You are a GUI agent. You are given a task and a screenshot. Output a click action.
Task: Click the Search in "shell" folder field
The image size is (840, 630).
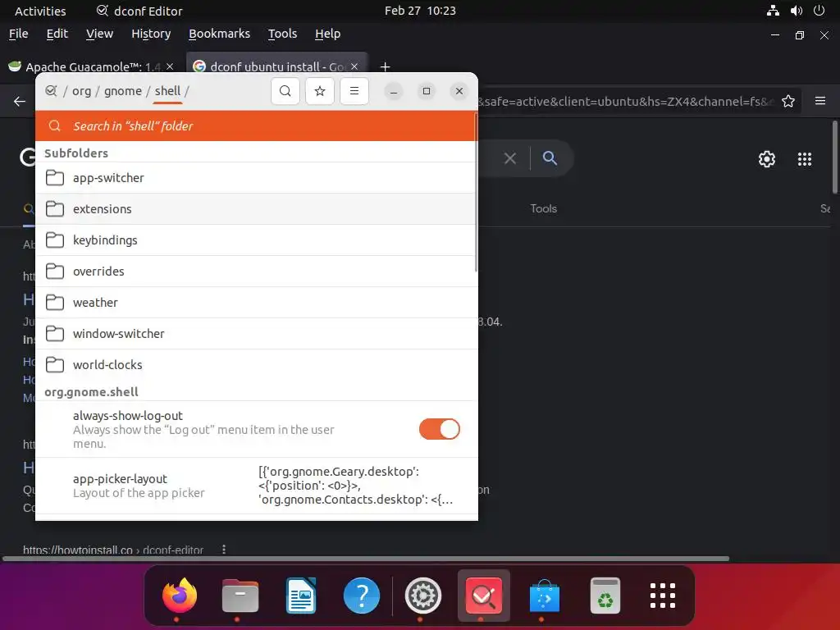(256, 126)
